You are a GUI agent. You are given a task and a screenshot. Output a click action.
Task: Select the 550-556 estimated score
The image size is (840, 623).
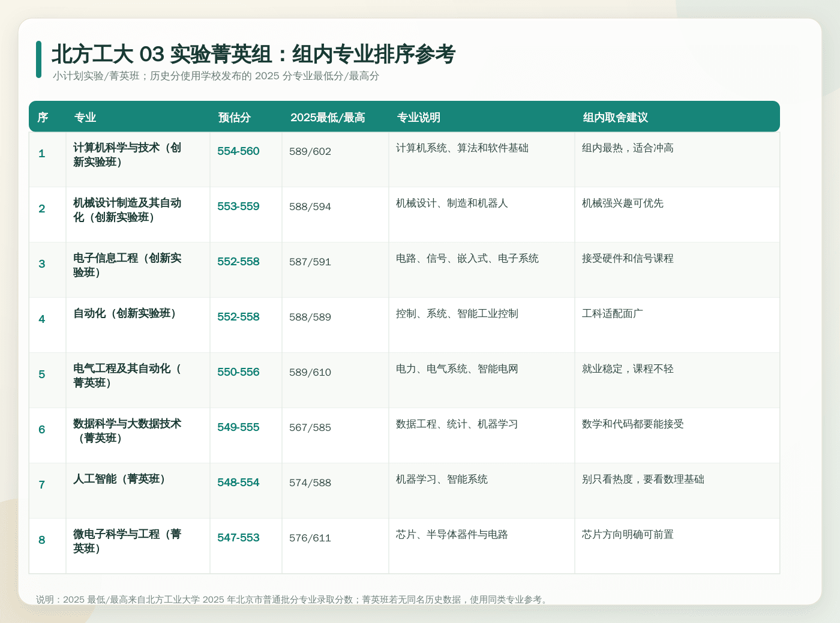(x=238, y=372)
